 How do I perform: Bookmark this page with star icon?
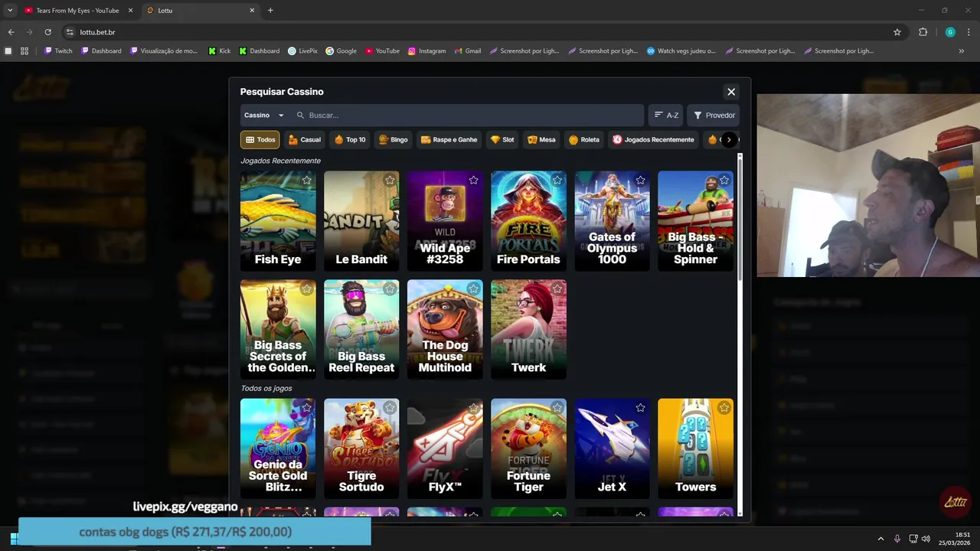click(x=897, y=32)
